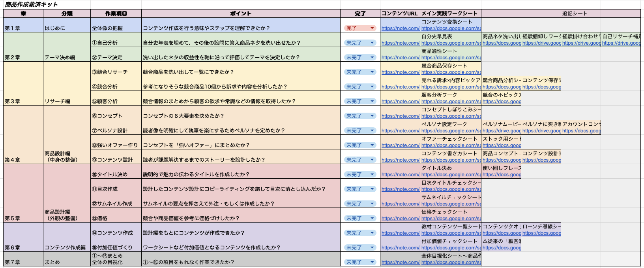Open the note.com link for ⑮付加価値づくり
Image resolution: width=644 pixels, height=268 pixels.
coord(400,248)
